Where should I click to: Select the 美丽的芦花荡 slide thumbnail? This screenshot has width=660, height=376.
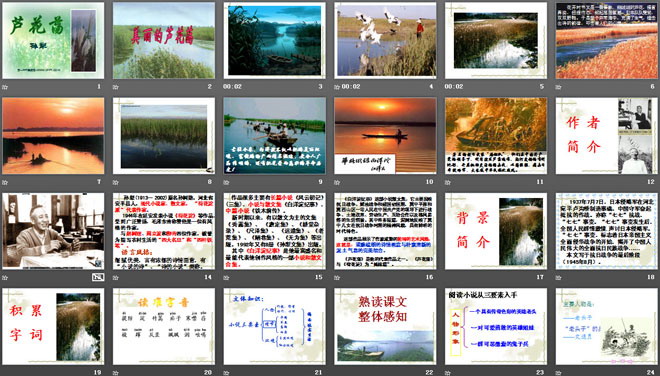(164, 40)
